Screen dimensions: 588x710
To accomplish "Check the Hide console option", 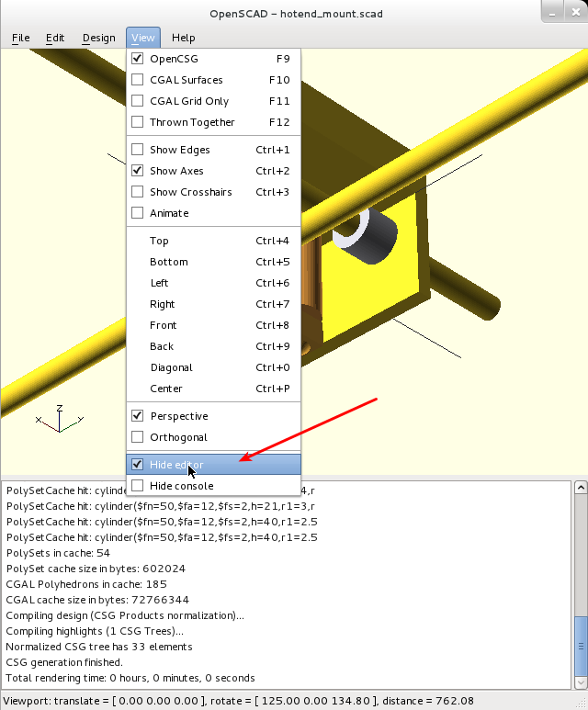I will [x=213, y=486].
